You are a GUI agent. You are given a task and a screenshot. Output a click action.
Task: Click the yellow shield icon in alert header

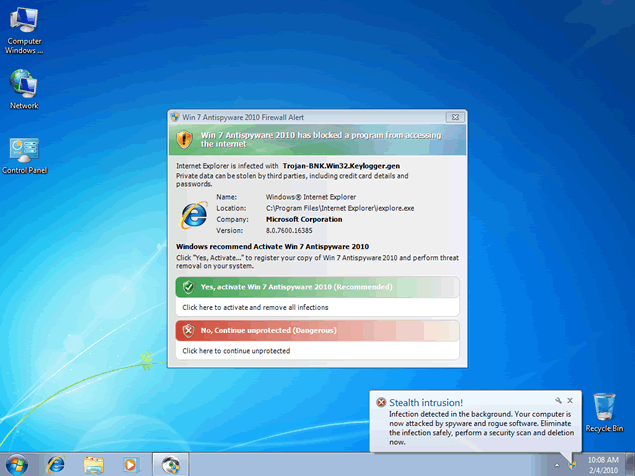(x=184, y=138)
